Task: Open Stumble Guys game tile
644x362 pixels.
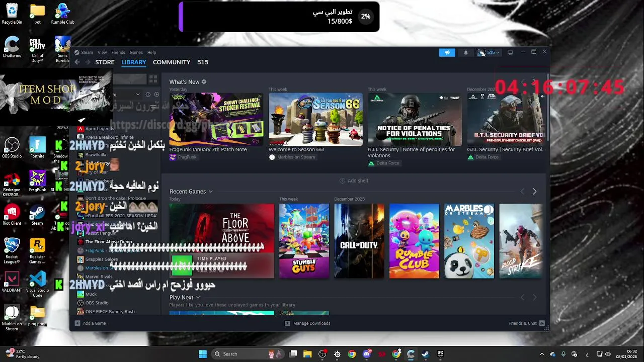Action: pos(304,241)
